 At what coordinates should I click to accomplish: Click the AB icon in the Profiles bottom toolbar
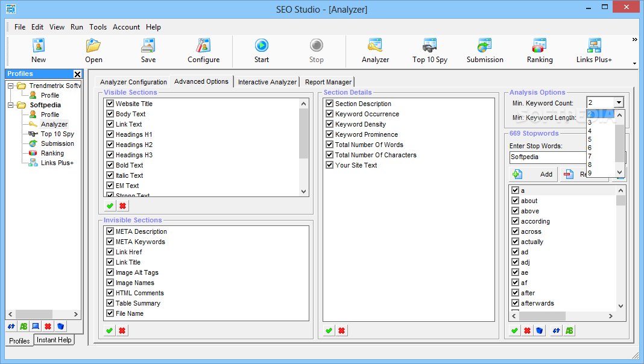click(24, 327)
